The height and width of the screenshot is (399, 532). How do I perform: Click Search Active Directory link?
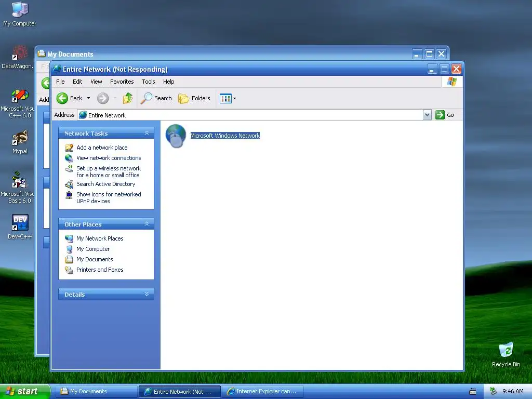(x=105, y=184)
